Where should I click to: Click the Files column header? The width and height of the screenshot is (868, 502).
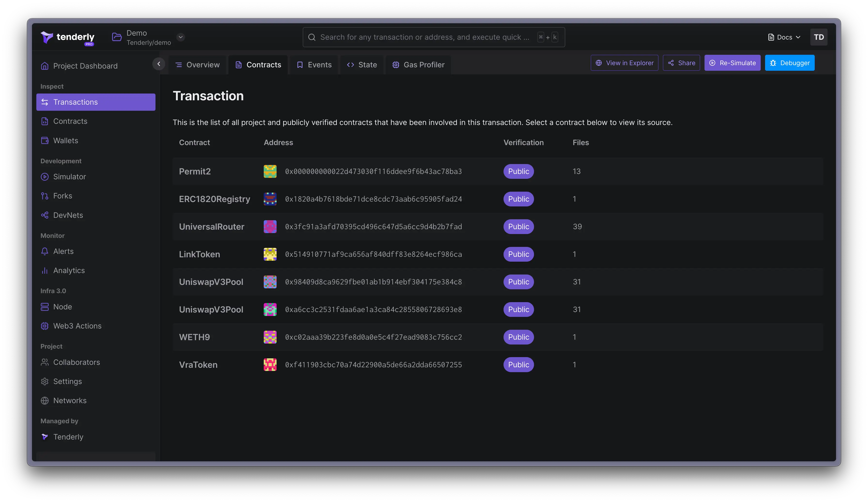tap(581, 143)
